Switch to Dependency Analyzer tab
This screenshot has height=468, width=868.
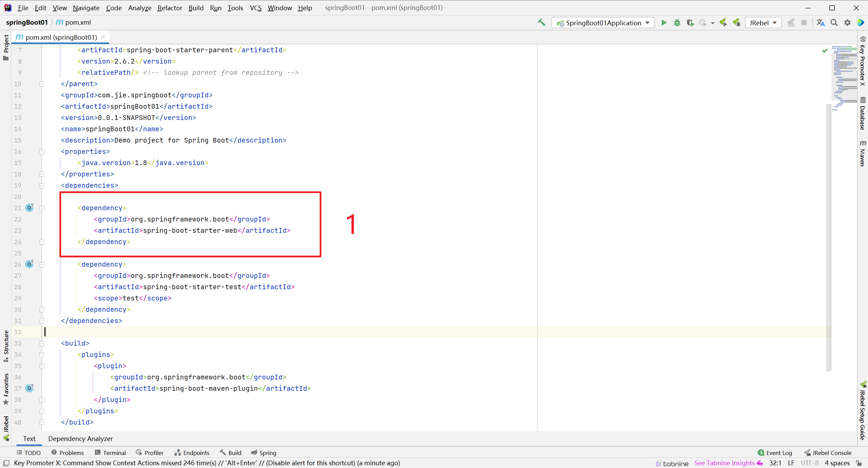point(80,439)
